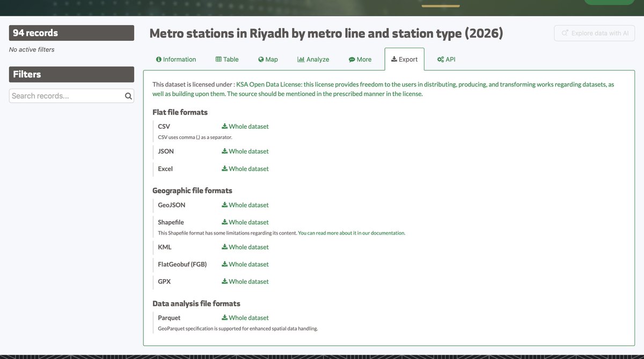
Task: Open the Information tab
Action: 175,59
